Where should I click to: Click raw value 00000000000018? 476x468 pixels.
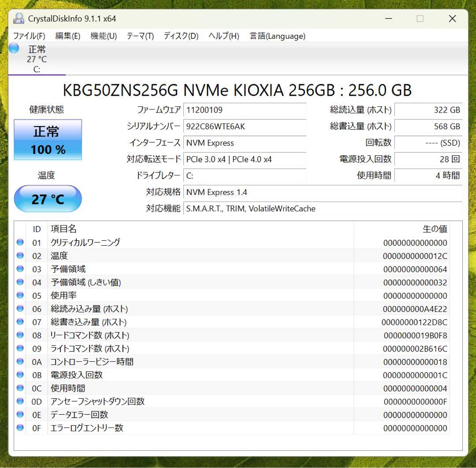[x=415, y=362]
